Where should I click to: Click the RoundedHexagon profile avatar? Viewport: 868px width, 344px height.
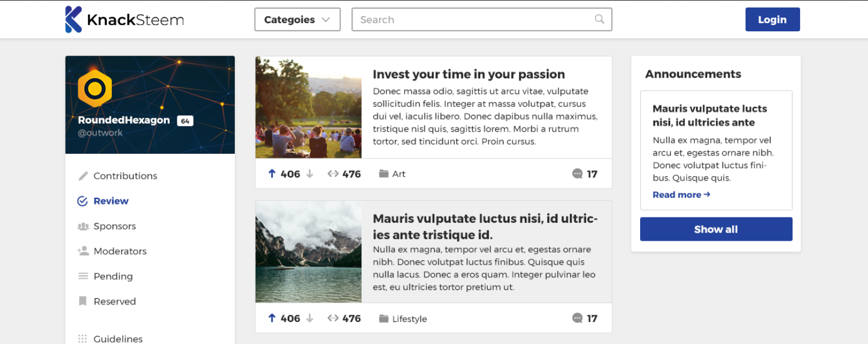95,89
